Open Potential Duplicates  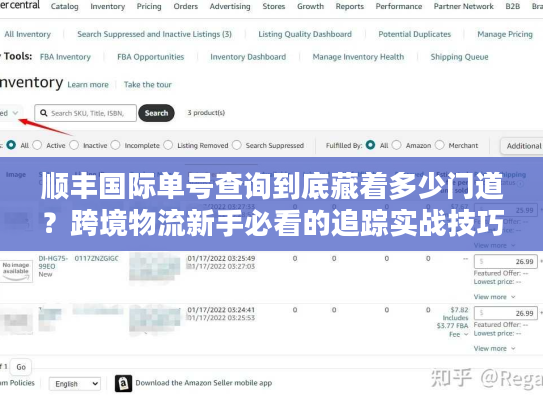415,34
